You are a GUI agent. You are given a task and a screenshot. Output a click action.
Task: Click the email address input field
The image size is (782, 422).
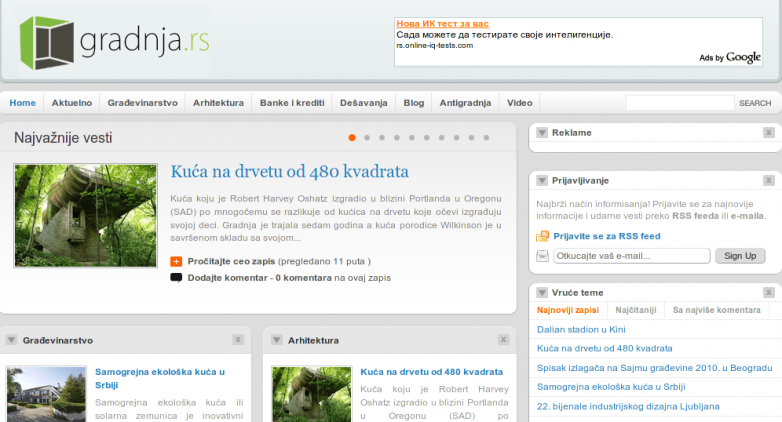[x=632, y=256]
